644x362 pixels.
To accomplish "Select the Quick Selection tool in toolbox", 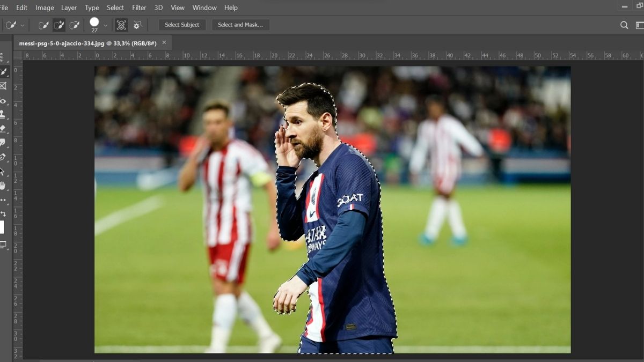I will point(3,71).
